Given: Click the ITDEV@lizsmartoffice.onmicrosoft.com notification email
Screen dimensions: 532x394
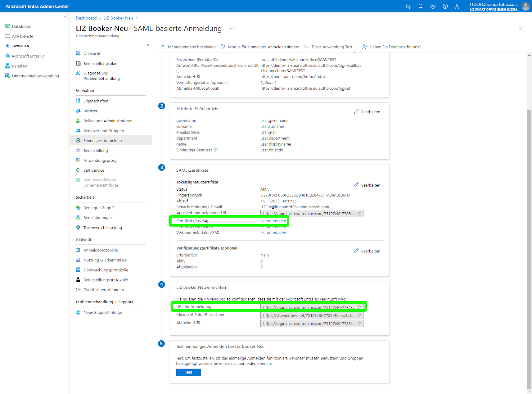Looking at the screenshot, I should [x=295, y=207].
